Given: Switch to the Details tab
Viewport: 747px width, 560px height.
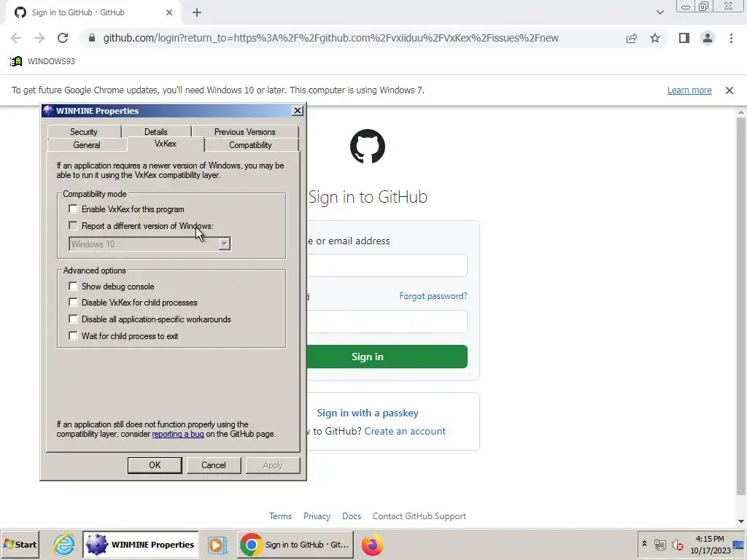Looking at the screenshot, I should pyautogui.click(x=156, y=131).
